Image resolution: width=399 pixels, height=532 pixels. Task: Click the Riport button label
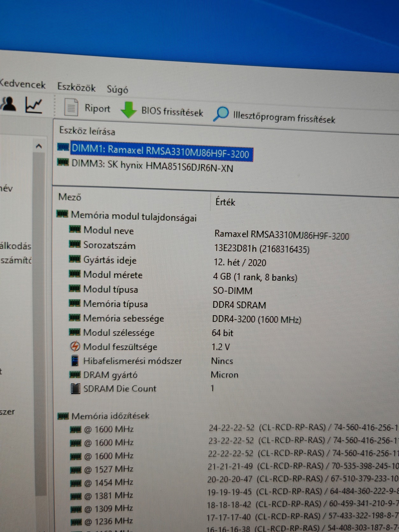pos(97,108)
